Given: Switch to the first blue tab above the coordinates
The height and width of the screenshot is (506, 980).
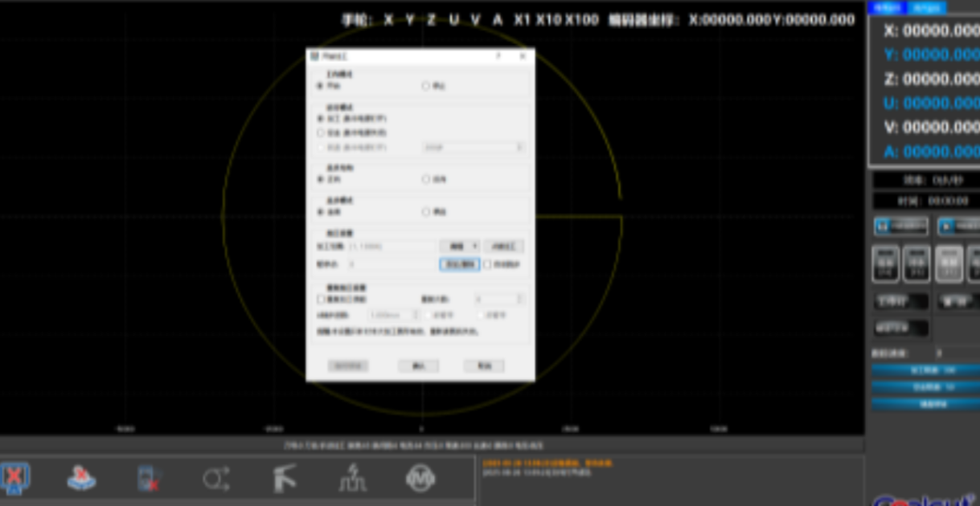Looking at the screenshot, I should point(887,8).
